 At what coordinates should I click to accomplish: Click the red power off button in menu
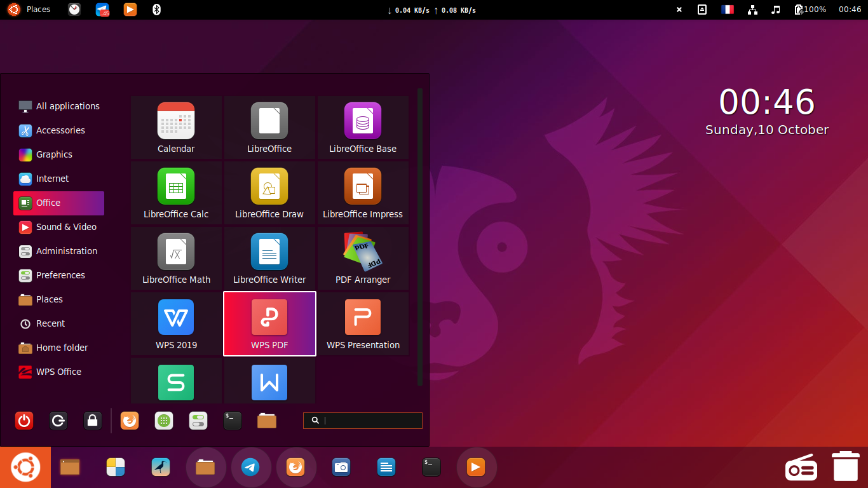[x=24, y=421]
